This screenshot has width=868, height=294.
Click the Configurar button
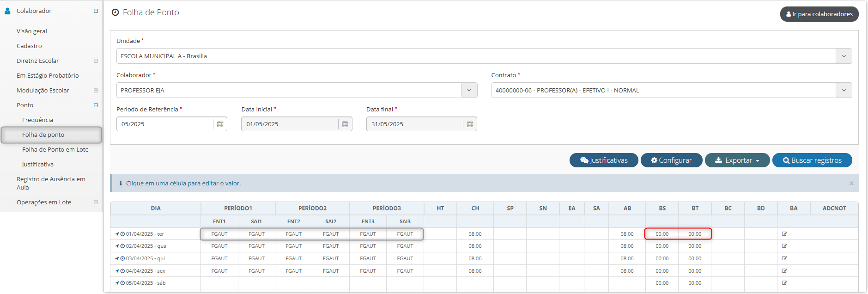pos(671,160)
